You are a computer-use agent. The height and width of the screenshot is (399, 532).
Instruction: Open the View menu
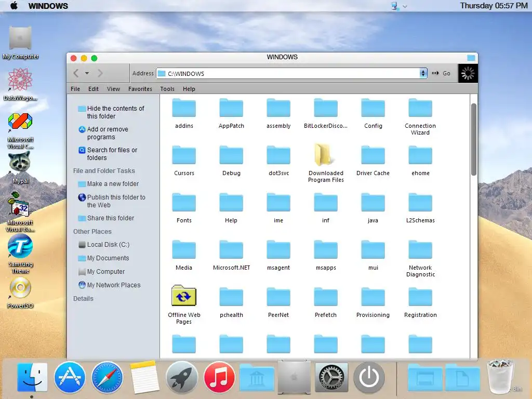pyautogui.click(x=113, y=89)
